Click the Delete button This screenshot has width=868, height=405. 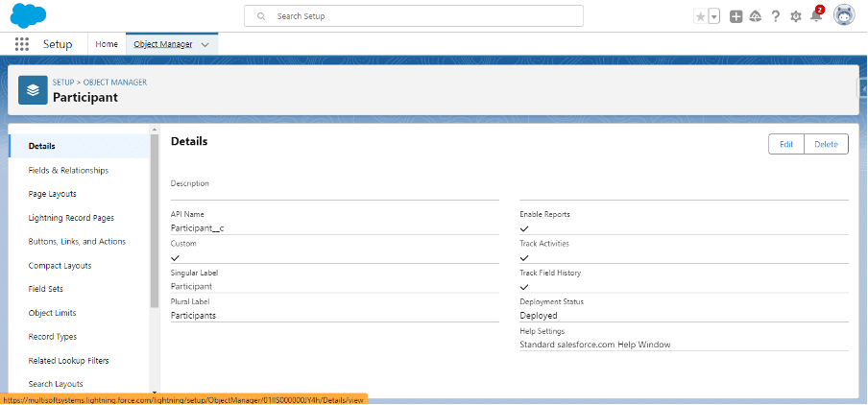(826, 144)
